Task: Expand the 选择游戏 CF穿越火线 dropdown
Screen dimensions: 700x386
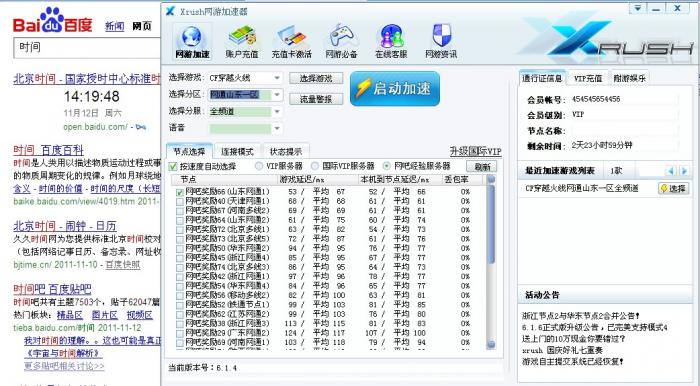Action: click(277, 78)
